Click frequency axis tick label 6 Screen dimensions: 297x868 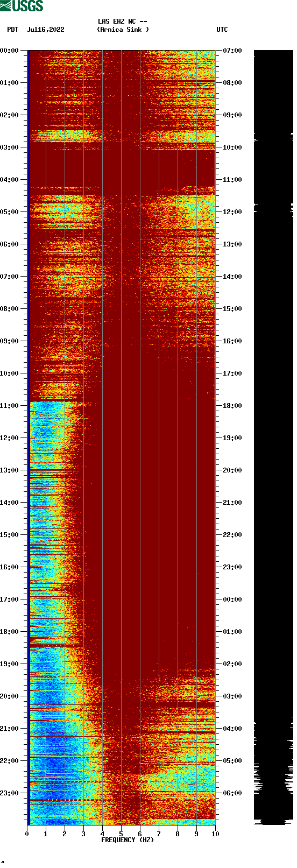tap(140, 834)
